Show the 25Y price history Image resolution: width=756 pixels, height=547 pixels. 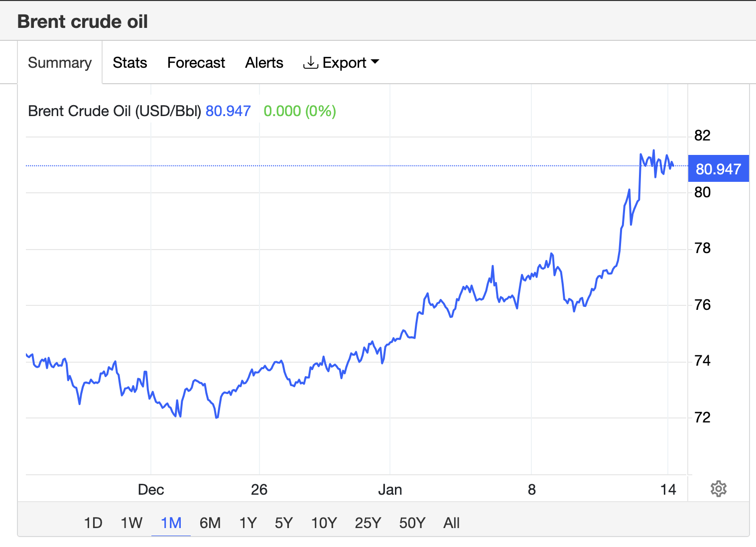368,523
